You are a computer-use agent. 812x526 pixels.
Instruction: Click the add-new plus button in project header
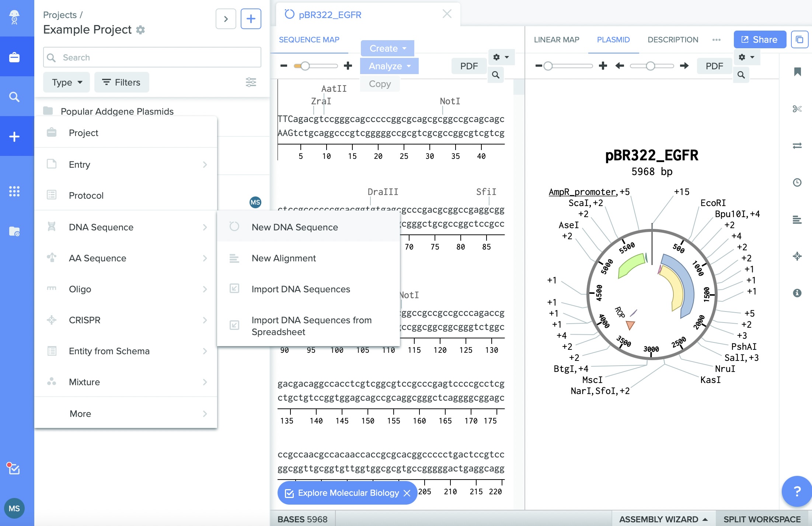[251, 19]
